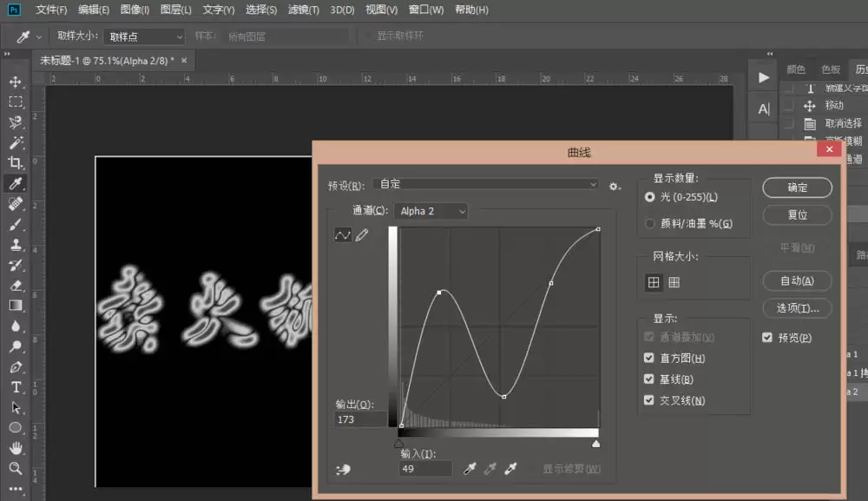Select the Hand tool

coord(16,448)
